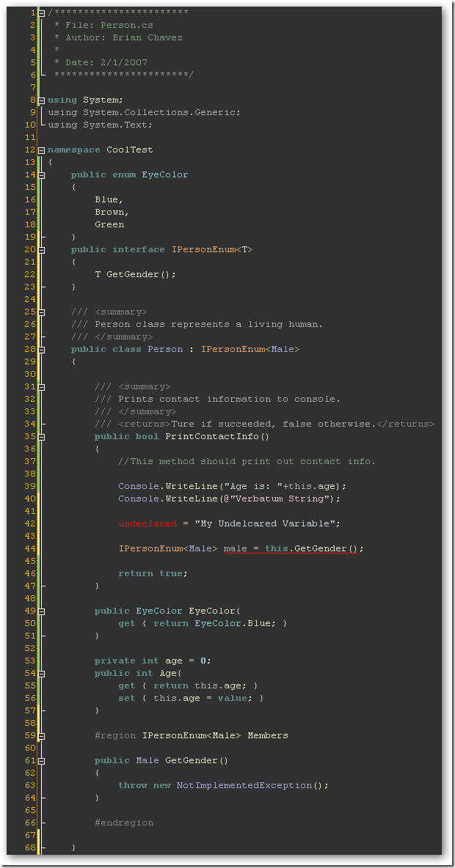
Task: Click the return true; statement
Action: [153, 573]
